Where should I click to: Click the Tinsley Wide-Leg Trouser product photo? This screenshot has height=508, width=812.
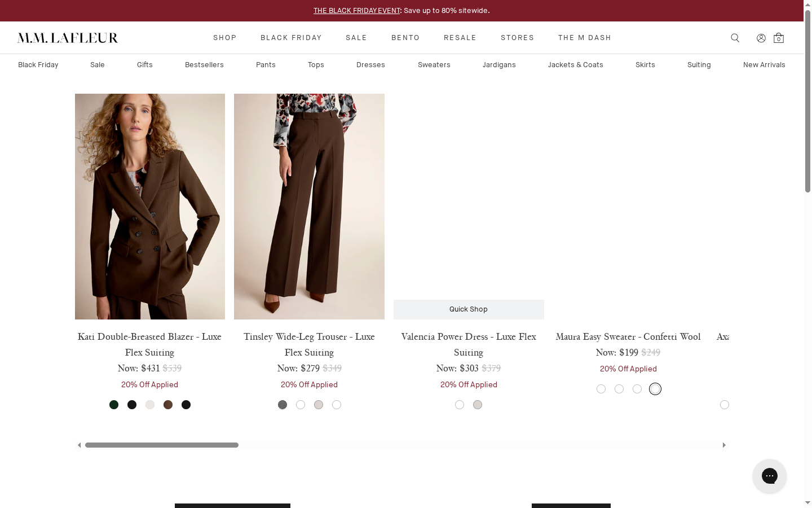point(309,206)
